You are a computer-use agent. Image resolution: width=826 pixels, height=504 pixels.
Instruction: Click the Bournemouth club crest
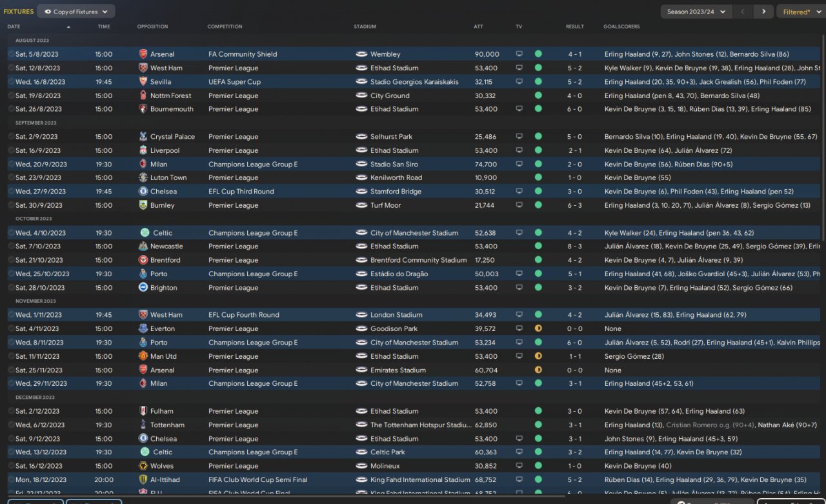(x=143, y=109)
